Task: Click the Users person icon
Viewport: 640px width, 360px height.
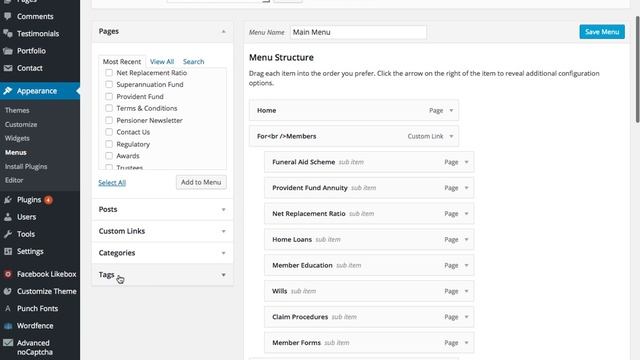Action: 8,217
